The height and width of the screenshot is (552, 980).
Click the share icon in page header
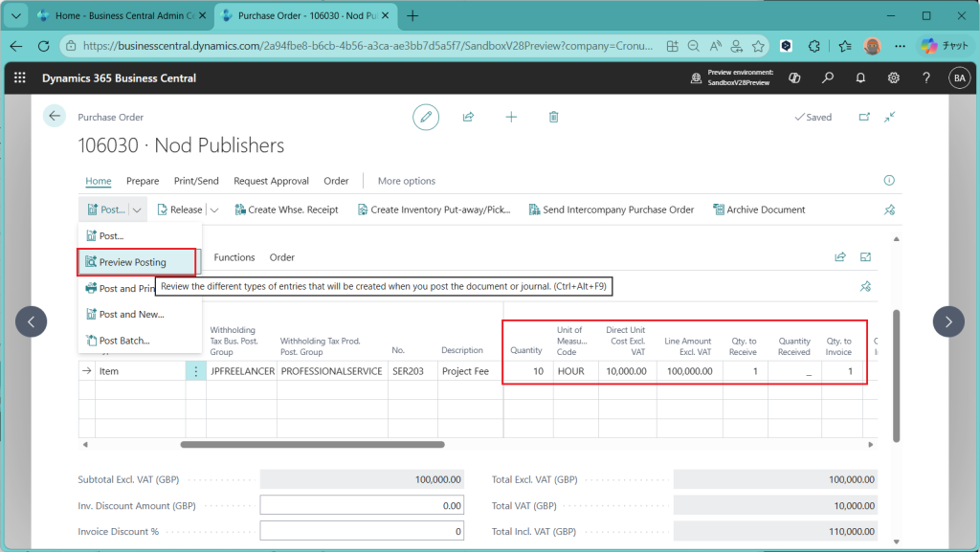click(468, 117)
